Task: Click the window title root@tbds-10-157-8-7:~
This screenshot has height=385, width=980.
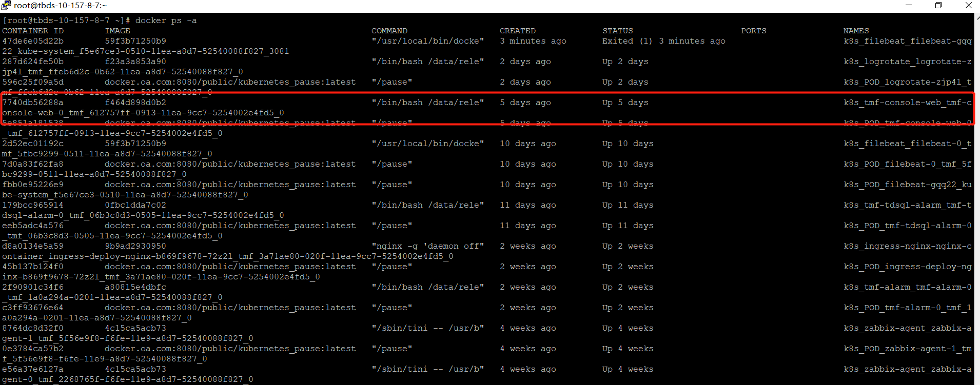Action: 61,6
